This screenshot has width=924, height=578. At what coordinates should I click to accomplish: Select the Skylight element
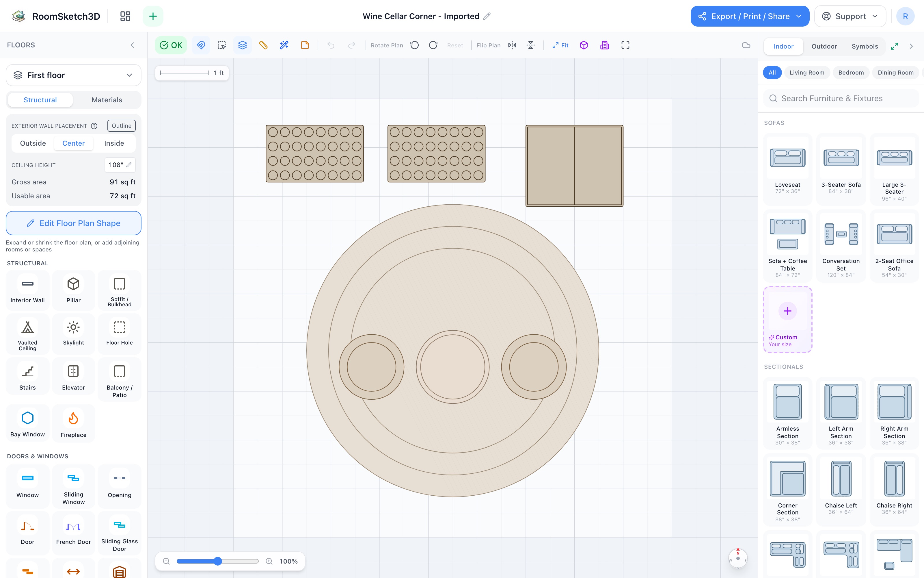coord(73,334)
